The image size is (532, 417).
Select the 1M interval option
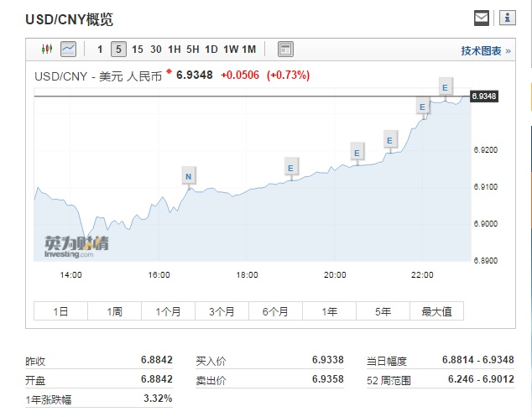click(249, 50)
